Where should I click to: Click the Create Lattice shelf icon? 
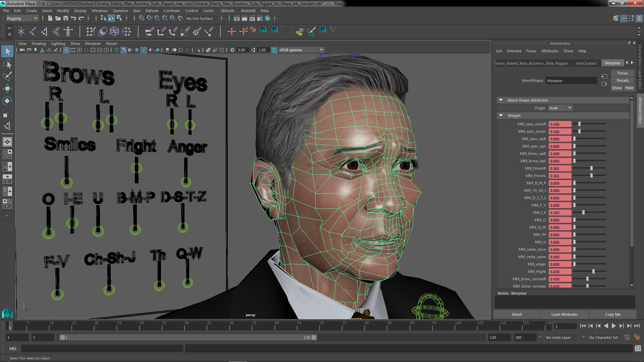(x=114, y=32)
